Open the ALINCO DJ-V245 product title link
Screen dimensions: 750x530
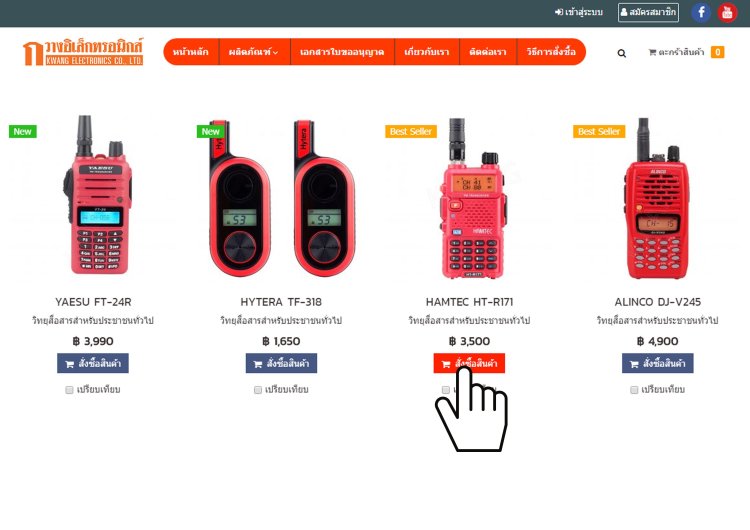(x=657, y=302)
